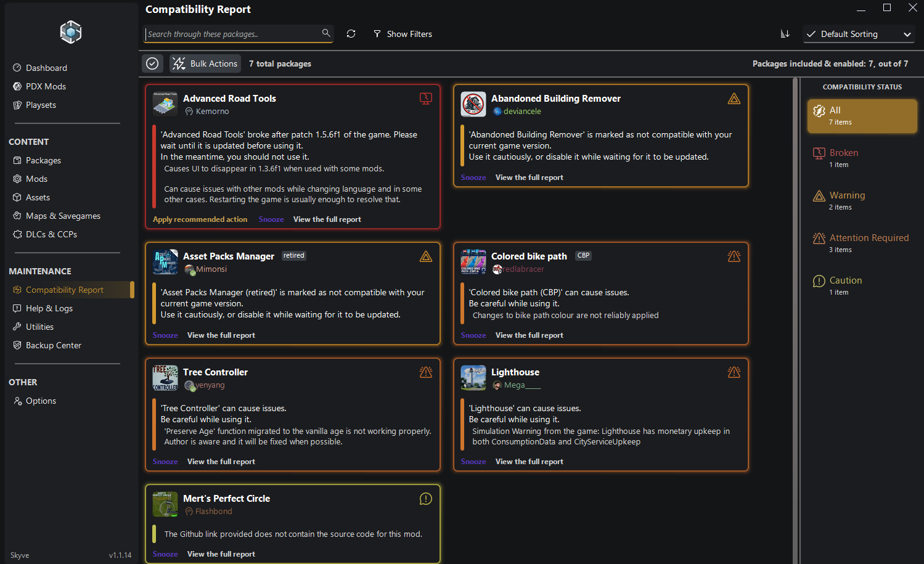Viewport: 924px width, 564px height.
Task: Open author Flashbond's profile
Action: pos(208,512)
